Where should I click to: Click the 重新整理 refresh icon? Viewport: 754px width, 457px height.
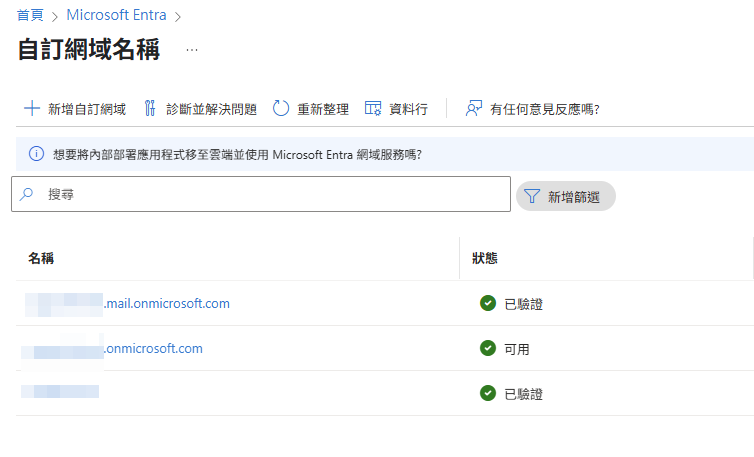point(281,109)
